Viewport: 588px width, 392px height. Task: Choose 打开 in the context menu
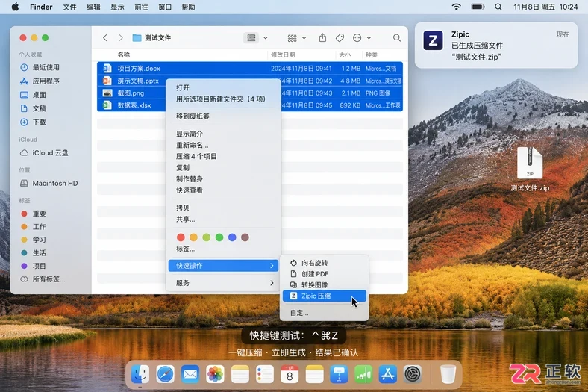[224, 88]
